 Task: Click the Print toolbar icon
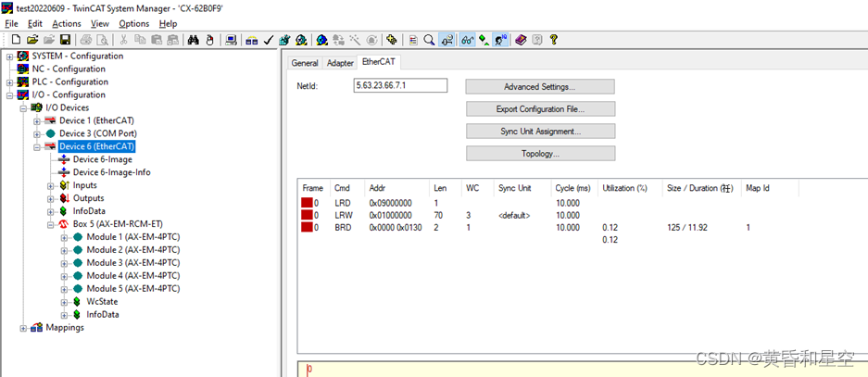tap(86, 40)
